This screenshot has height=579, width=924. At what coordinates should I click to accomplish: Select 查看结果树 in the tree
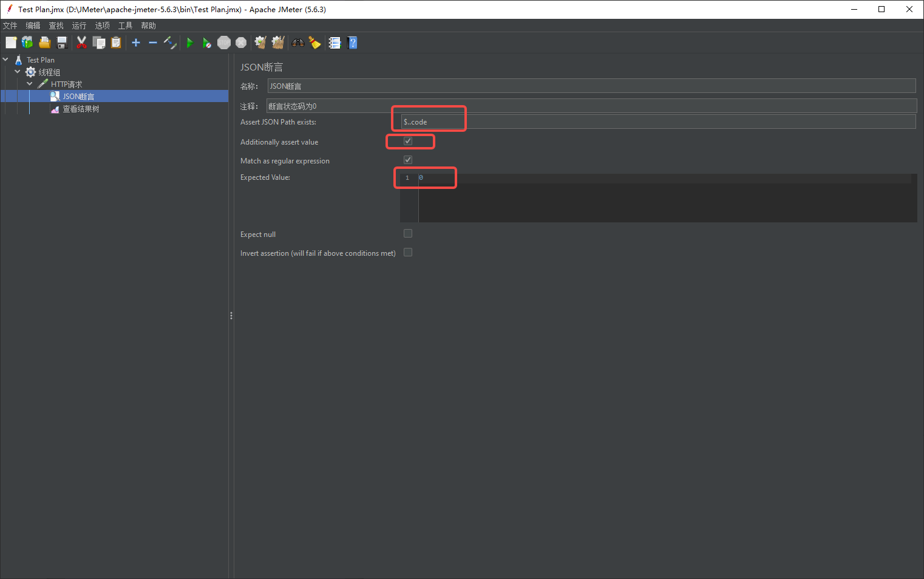pyautogui.click(x=81, y=109)
